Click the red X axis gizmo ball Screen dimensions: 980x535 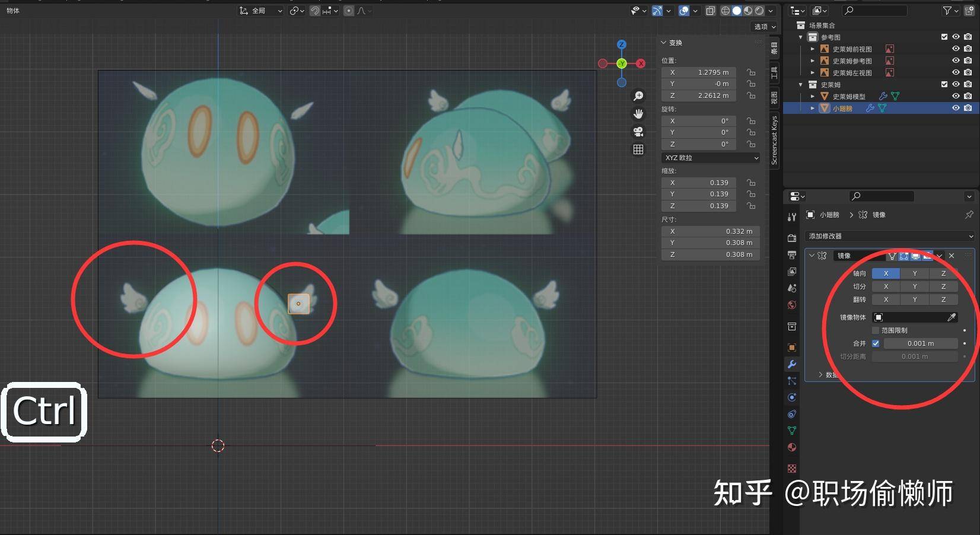pyautogui.click(x=641, y=63)
